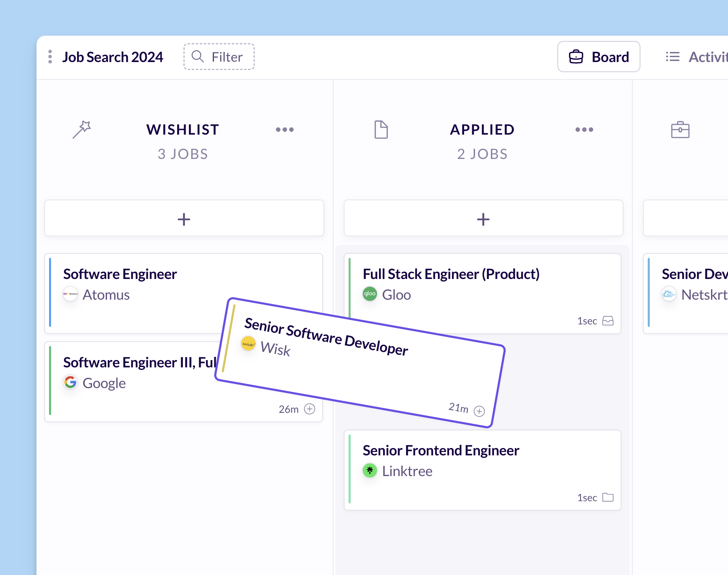This screenshot has height=575, width=728.
Task: Click the folder icon on Linktree card
Action: pos(608,497)
